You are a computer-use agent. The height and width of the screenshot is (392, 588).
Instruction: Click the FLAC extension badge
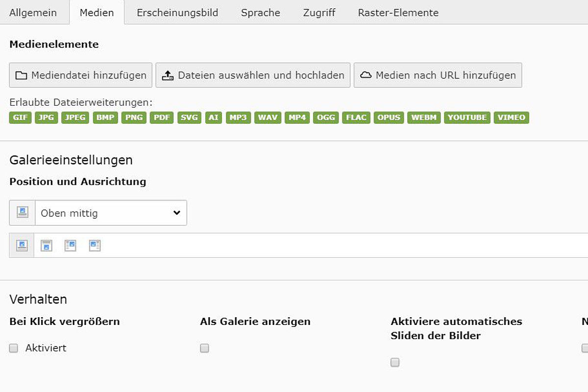pyautogui.click(x=356, y=117)
